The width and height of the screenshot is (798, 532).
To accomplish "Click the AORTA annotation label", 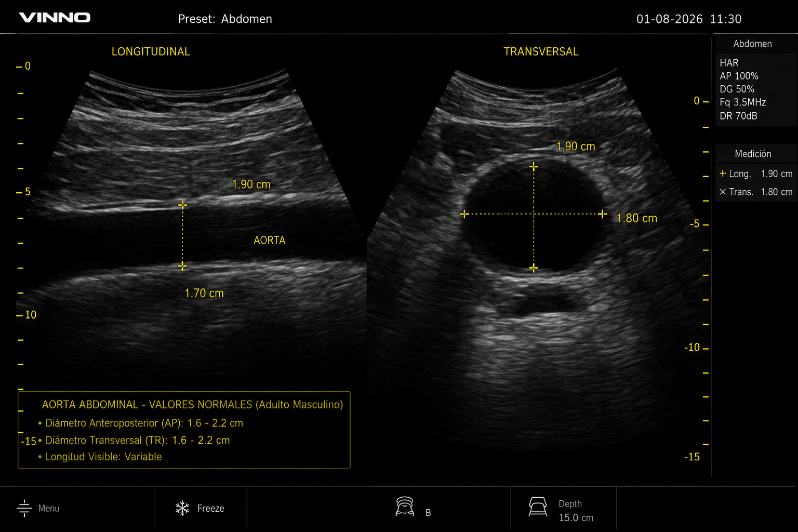I will coord(269,240).
